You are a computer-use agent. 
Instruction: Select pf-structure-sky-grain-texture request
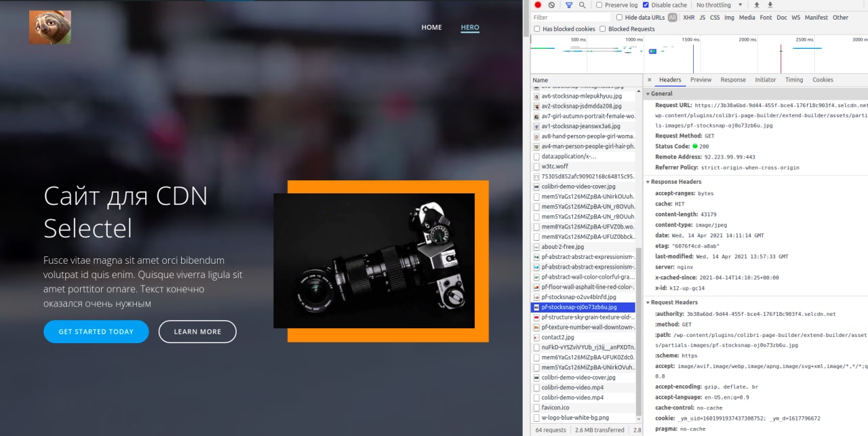tap(583, 317)
